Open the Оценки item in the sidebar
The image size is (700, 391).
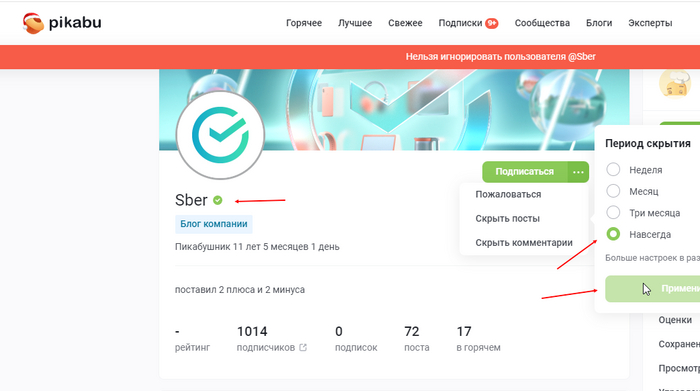point(675,320)
